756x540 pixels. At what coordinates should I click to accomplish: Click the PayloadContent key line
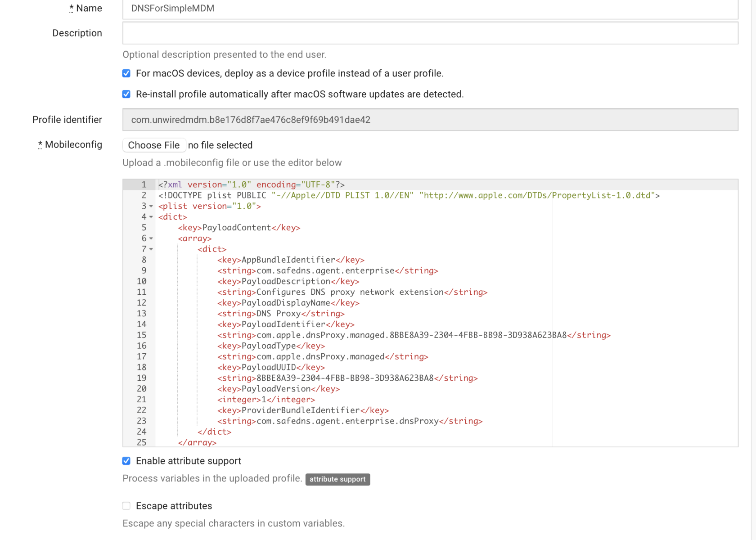pos(239,228)
